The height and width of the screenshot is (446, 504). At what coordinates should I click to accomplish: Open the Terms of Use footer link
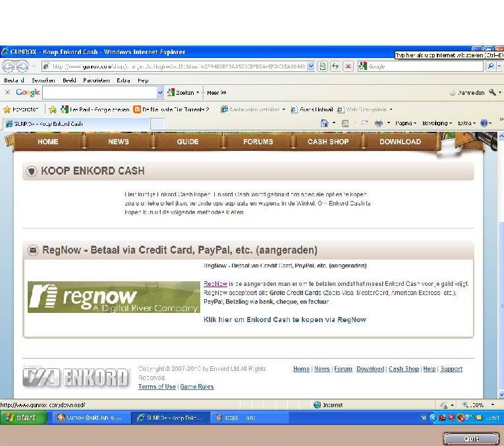(x=157, y=387)
